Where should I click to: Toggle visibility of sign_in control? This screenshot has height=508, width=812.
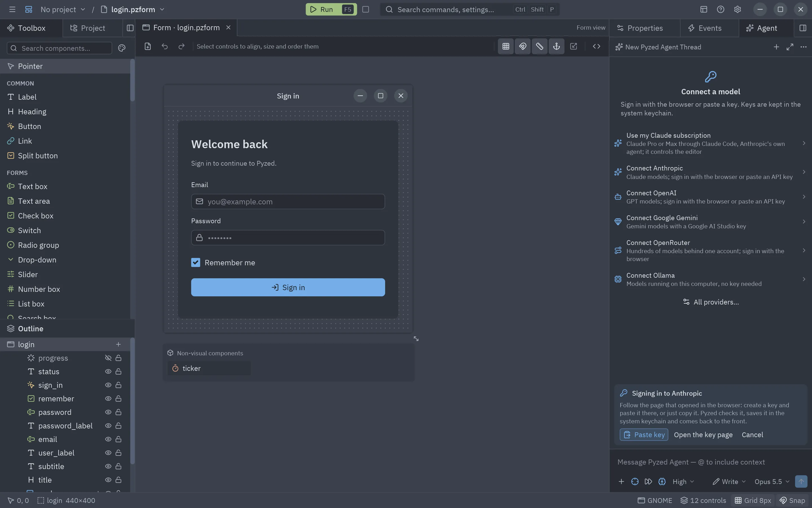click(x=108, y=385)
